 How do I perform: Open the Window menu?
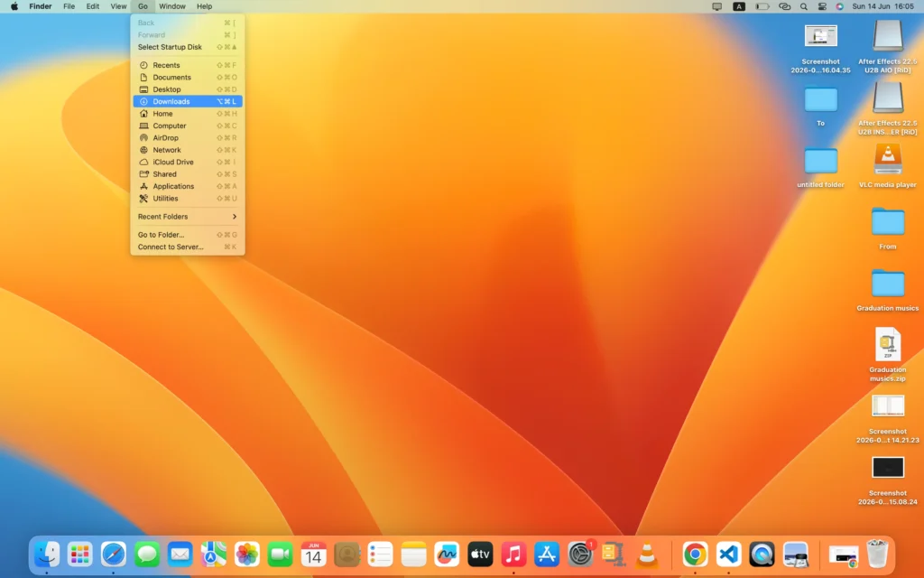coord(172,6)
